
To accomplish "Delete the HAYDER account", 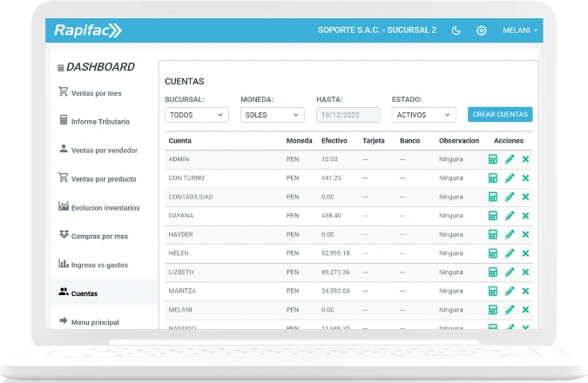I will point(525,235).
